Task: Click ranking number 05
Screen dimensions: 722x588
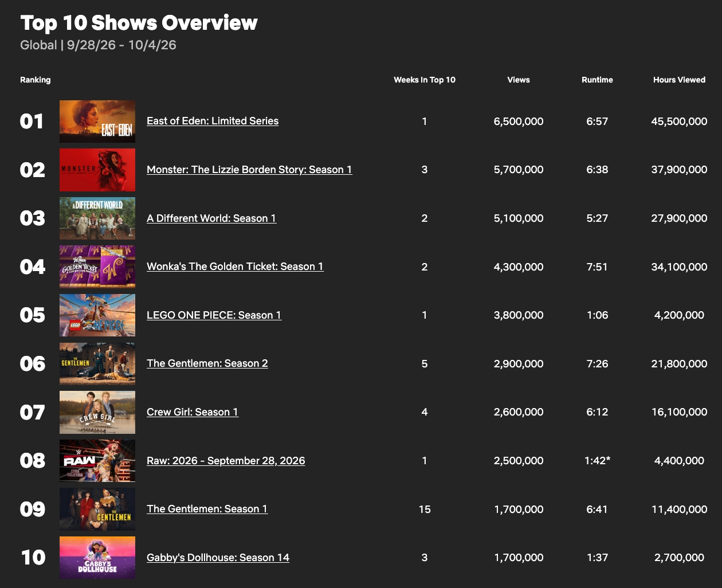Action: coord(32,315)
